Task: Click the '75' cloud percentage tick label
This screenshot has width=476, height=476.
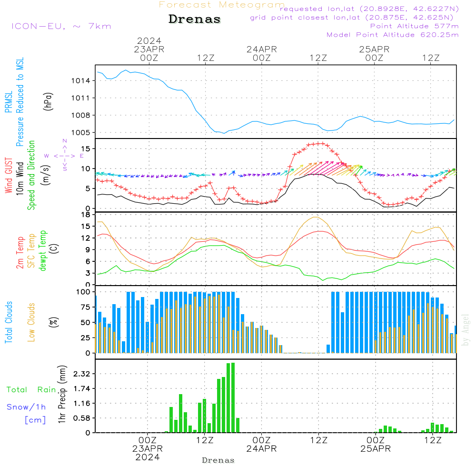Action: [x=86, y=307]
